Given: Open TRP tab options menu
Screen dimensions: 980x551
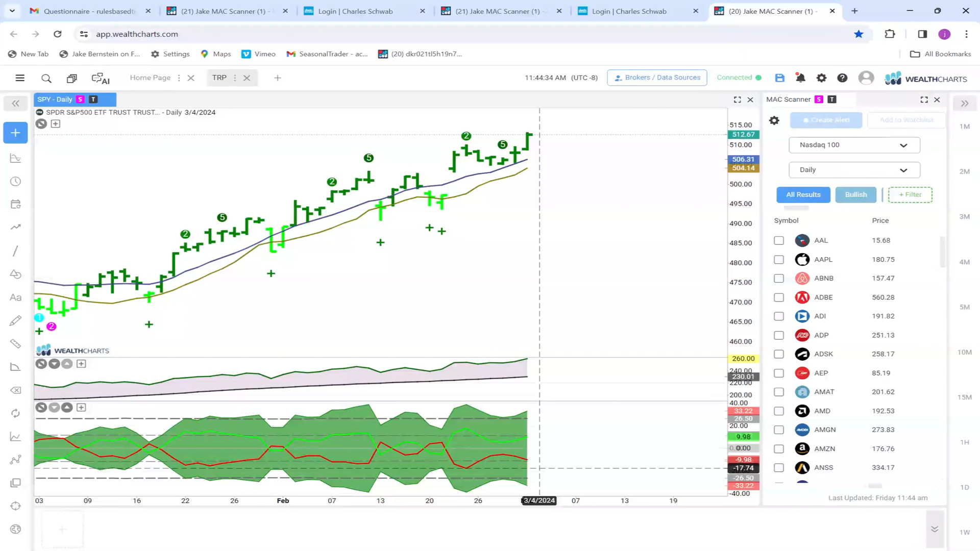Looking at the screenshot, I should (x=235, y=78).
